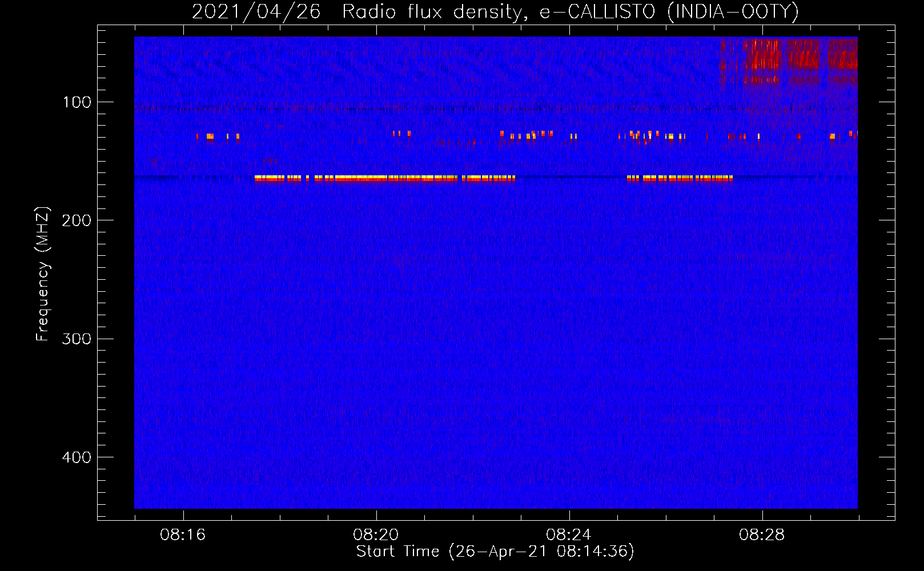Click the 300 MHz frequency tick label
924x571 pixels.
[77, 339]
